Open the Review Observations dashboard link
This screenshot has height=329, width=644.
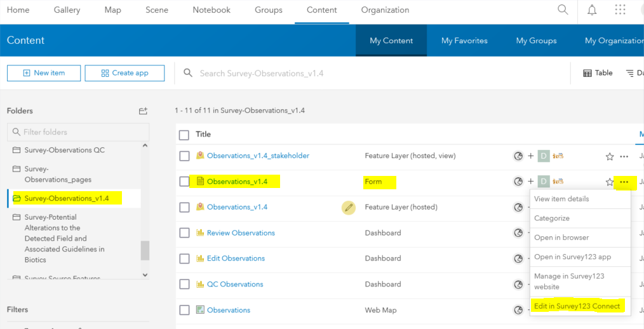(x=241, y=233)
